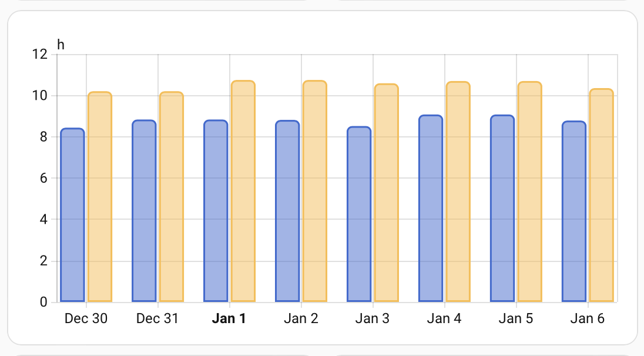Click the "h" unit label above axis
The image size is (644, 356).
pyautogui.click(x=61, y=45)
